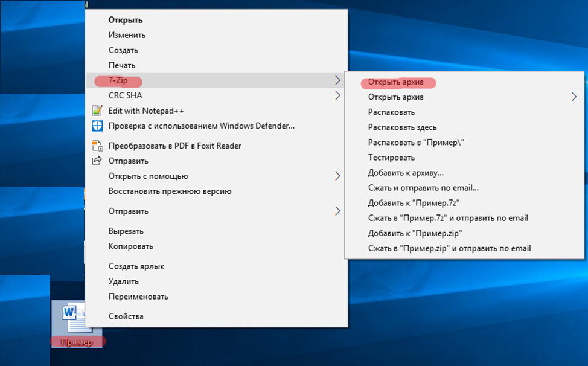Expand the Открыть с помощью submenu arrow

coord(337,176)
